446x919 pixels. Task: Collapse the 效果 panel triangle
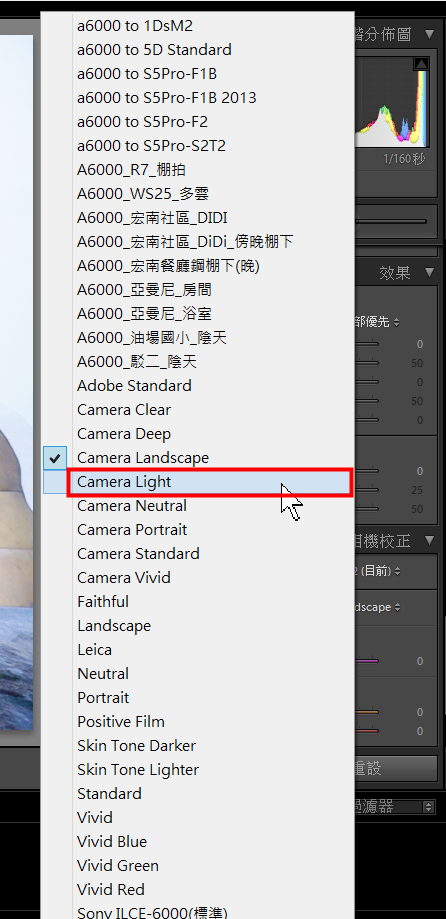point(431,273)
